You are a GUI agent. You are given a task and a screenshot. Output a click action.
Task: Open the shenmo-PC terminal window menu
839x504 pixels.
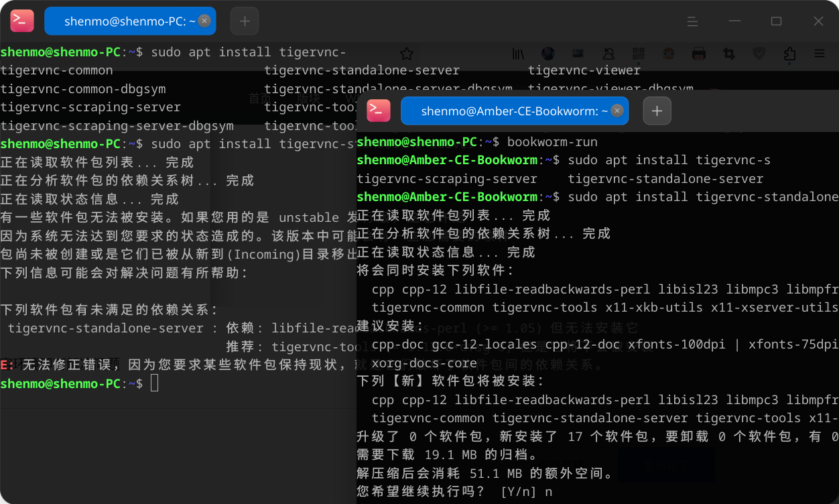coord(692,21)
